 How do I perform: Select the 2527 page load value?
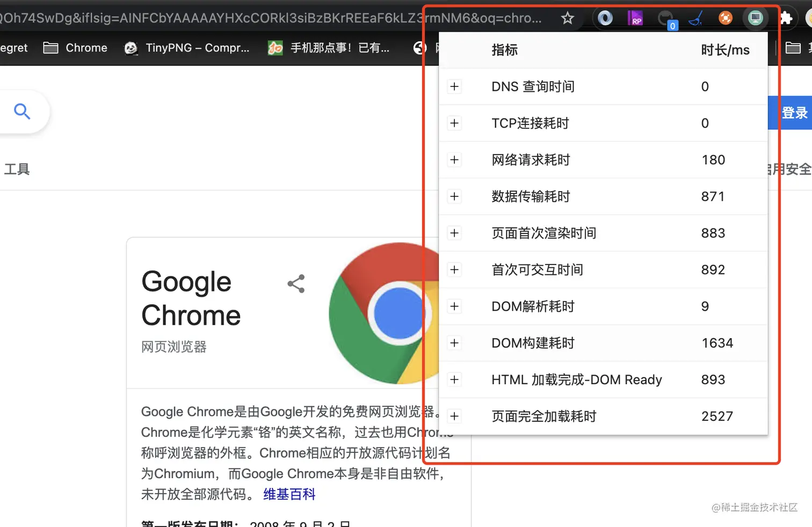tap(717, 416)
